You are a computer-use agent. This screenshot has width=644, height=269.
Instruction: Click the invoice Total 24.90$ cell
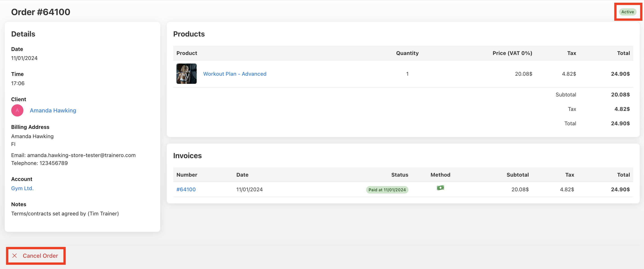620,189
